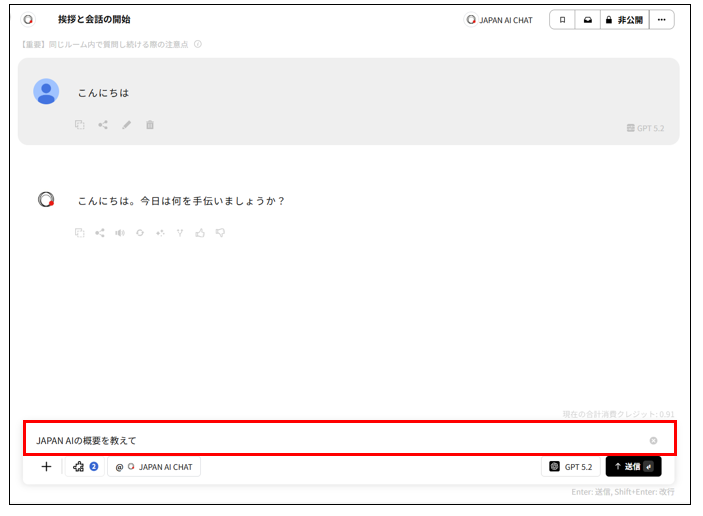Play the AI response aloud
The height and width of the screenshot is (516, 703).
(120, 233)
